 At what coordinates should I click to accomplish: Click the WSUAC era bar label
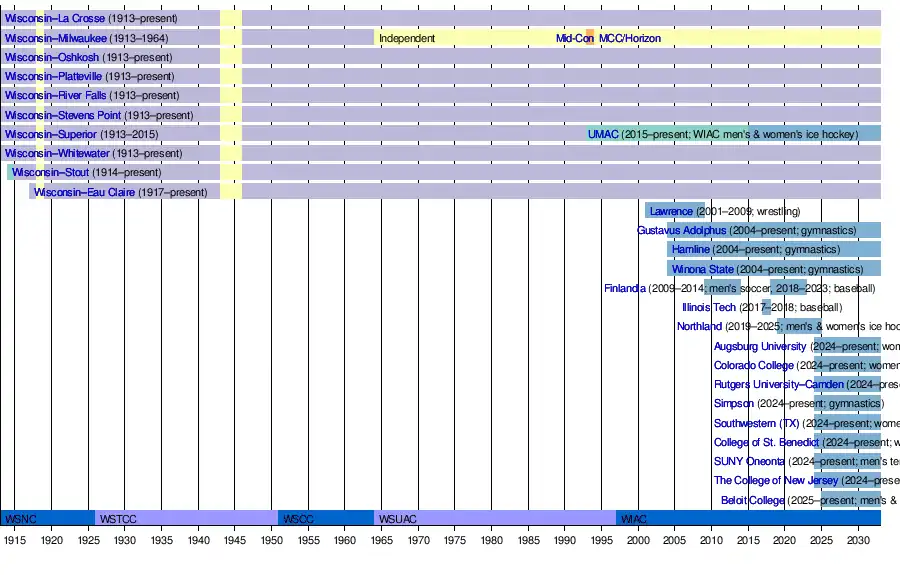coord(398,519)
